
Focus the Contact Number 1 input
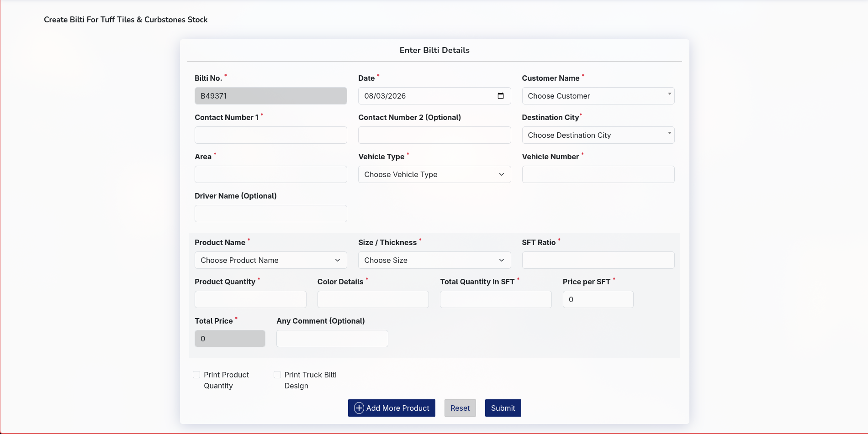click(271, 135)
